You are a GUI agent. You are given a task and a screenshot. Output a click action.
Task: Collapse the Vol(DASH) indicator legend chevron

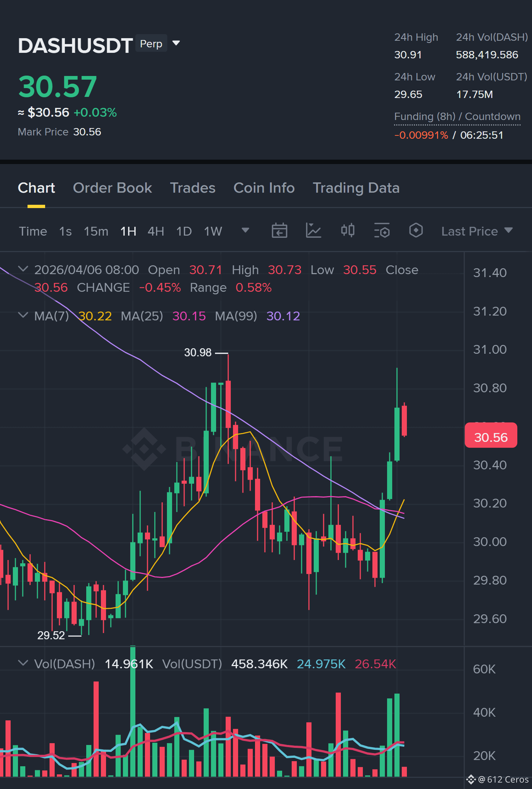pos(23,663)
